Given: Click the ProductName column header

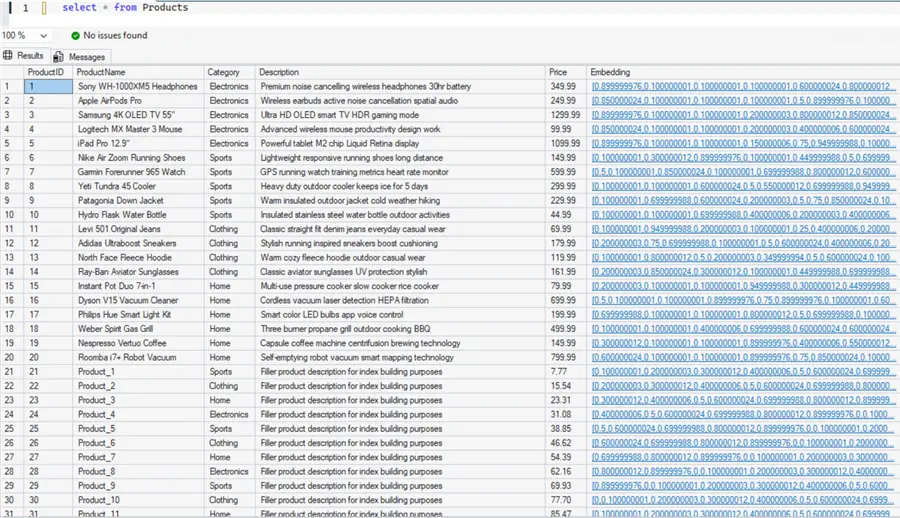Looking at the screenshot, I should pyautogui.click(x=138, y=72).
